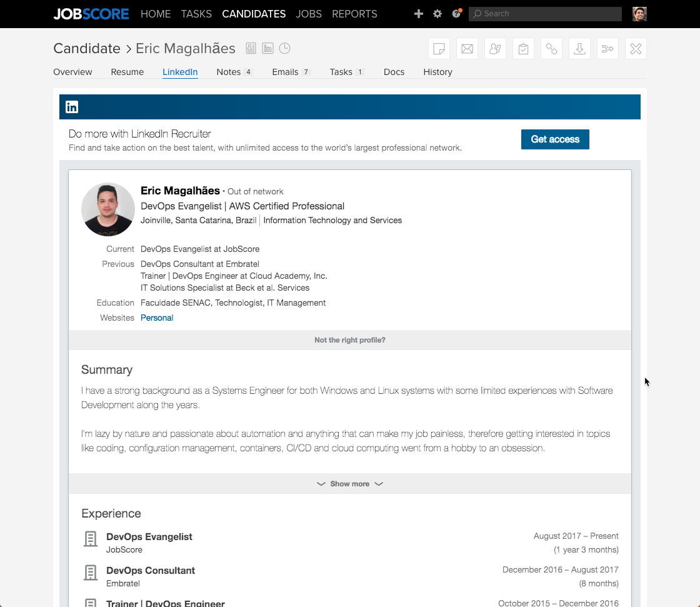Open the user avatar menu
700x607 pixels.
point(639,14)
